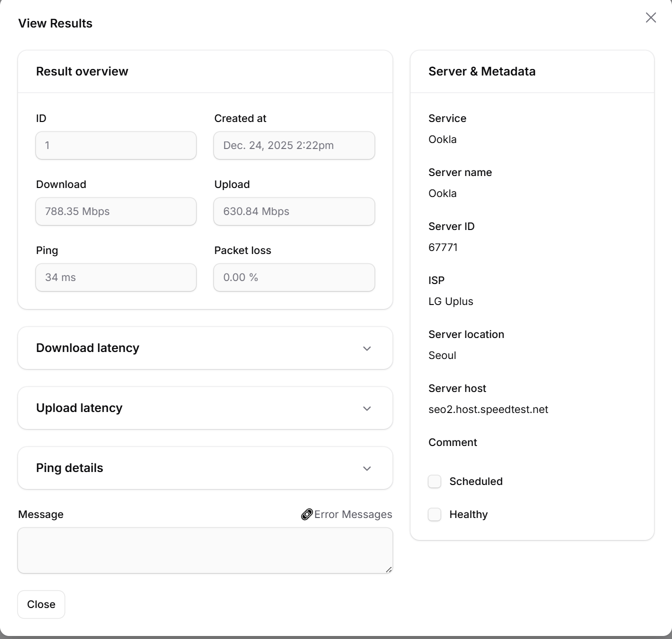
Task: Click the Upload latency chevron arrow
Action: 367,408
